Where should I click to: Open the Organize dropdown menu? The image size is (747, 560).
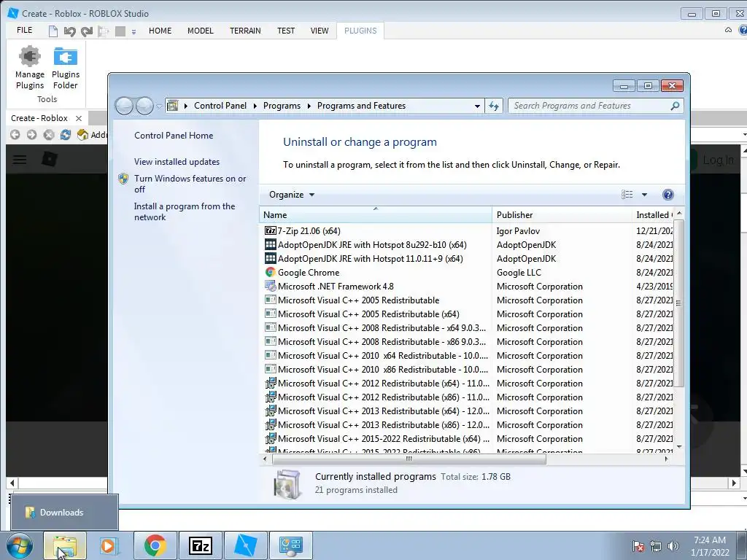pos(292,194)
